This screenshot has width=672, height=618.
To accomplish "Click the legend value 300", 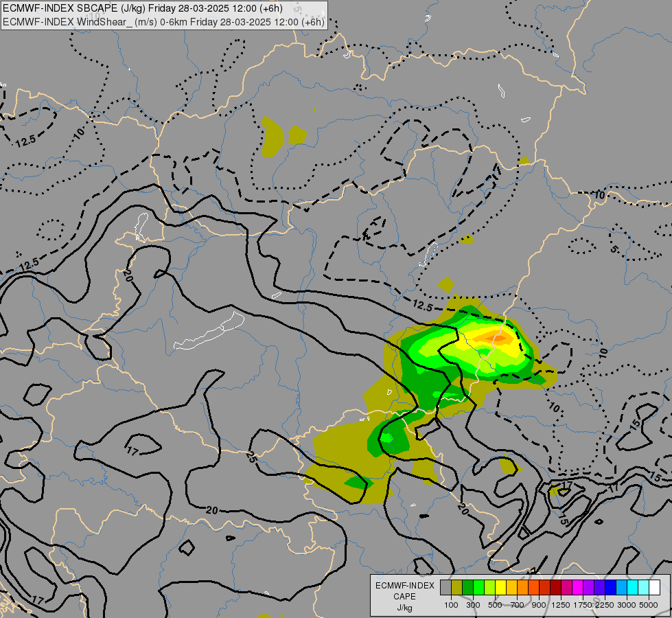I will click(x=473, y=605).
